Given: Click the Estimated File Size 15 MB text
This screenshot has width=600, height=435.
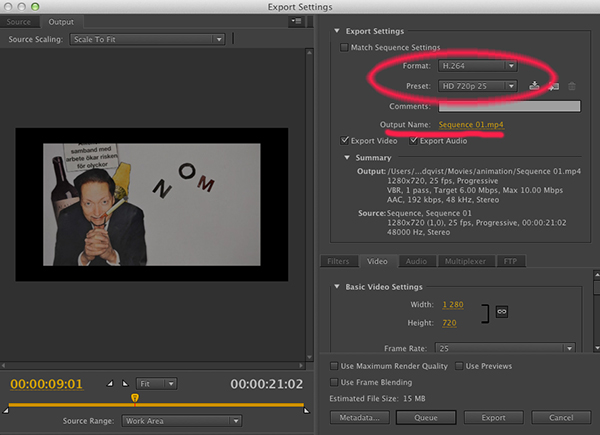Looking at the screenshot, I should (x=377, y=399).
